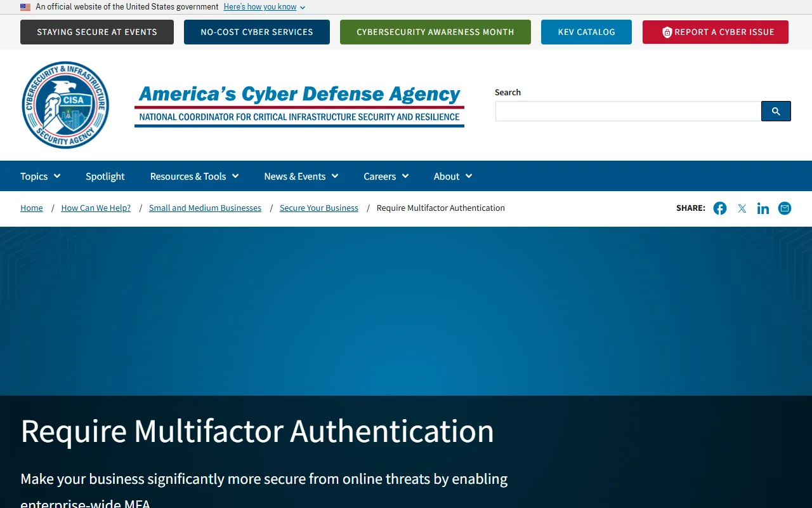The height and width of the screenshot is (508, 812).
Task: Share this page by email icon
Action: 785,208
